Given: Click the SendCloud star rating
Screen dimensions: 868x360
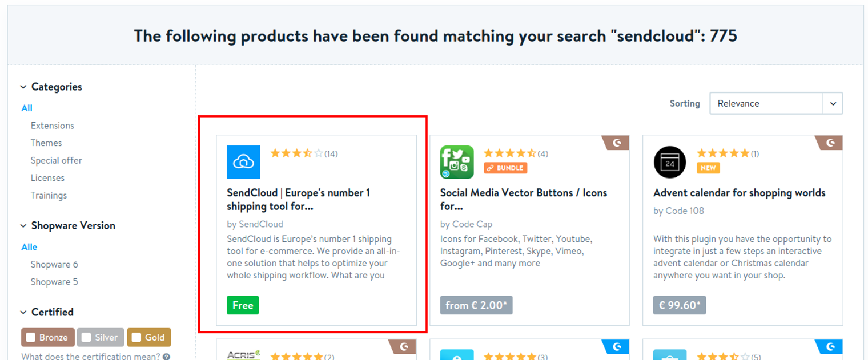Looking at the screenshot, I should pos(296,153).
